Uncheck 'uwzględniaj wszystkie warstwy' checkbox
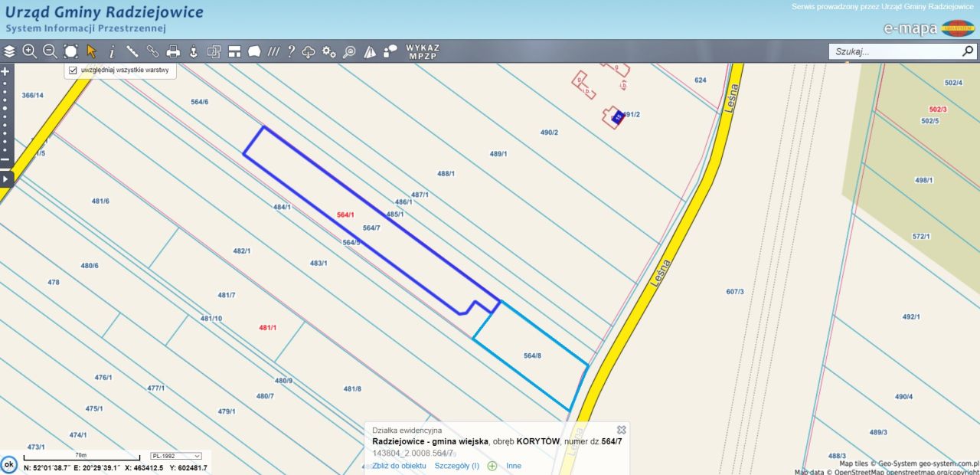The width and height of the screenshot is (980, 475). [73, 70]
